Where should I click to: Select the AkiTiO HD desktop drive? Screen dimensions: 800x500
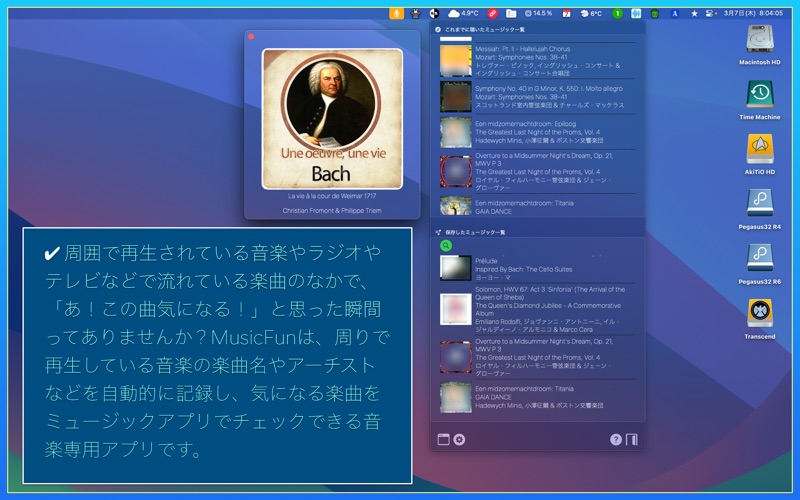pyautogui.click(x=760, y=155)
